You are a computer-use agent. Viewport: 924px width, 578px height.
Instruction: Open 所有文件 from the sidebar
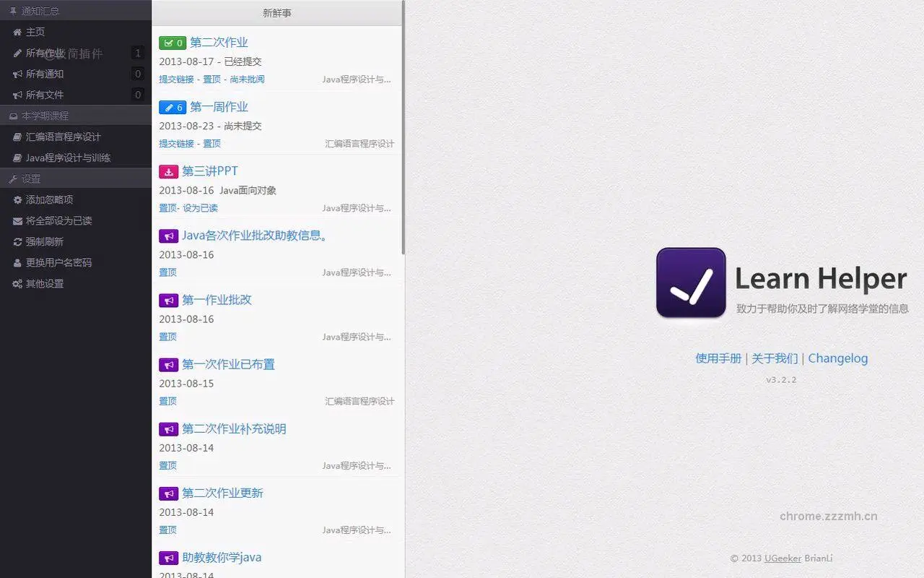(43, 95)
